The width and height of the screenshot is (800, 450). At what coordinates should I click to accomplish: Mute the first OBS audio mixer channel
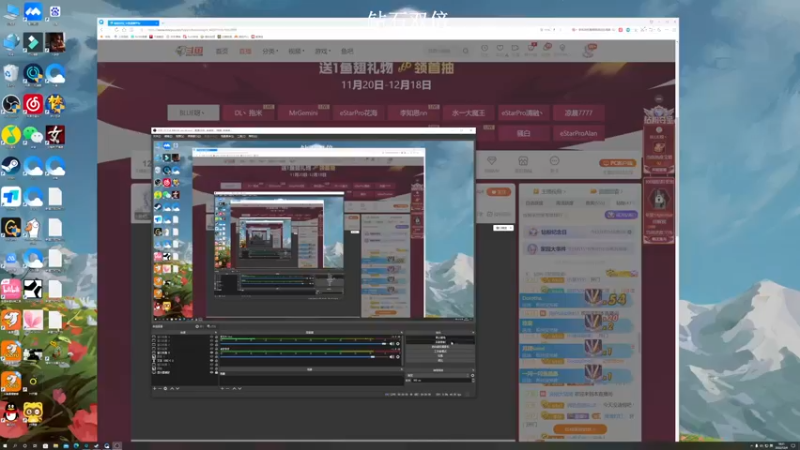coord(392,344)
